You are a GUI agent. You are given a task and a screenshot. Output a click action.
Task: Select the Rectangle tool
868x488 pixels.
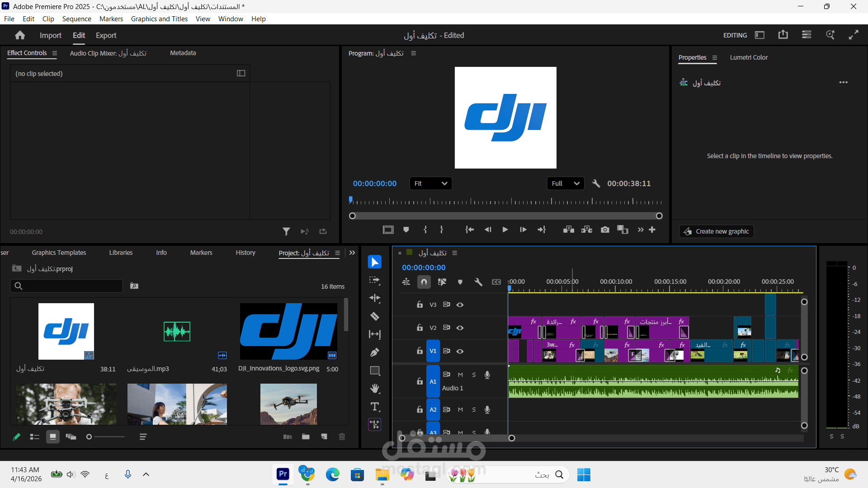point(375,371)
